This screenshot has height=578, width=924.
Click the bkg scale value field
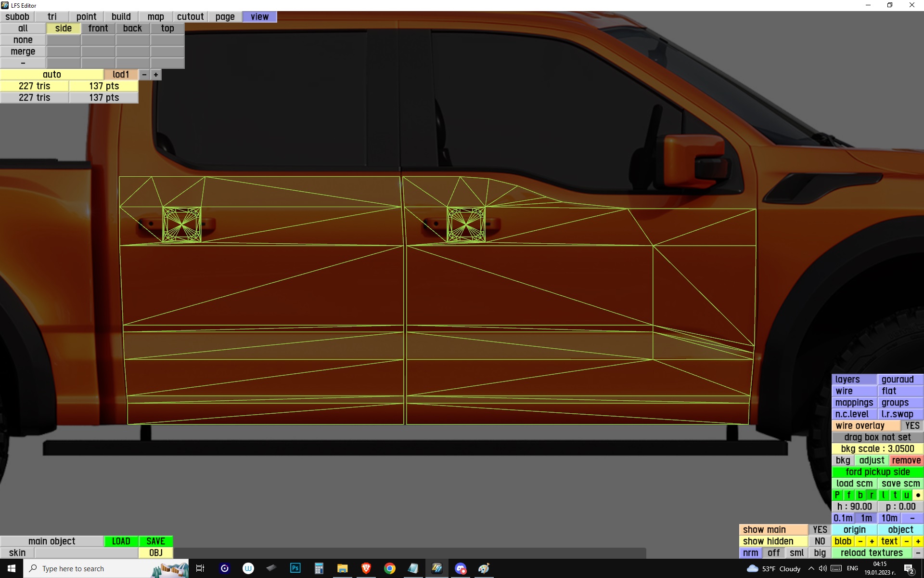pyautogui.click(x=877, y=449)
